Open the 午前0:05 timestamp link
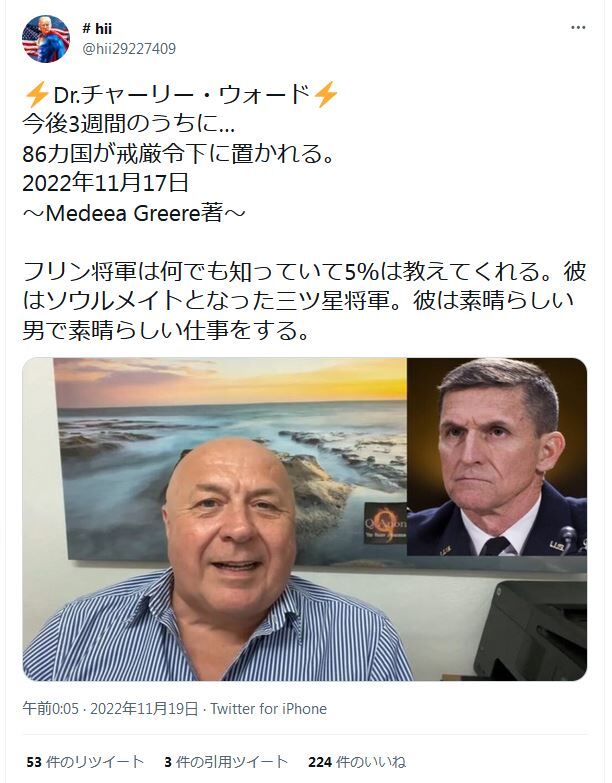This screenshot has width=612, height=783. click(x=50, y=709)
